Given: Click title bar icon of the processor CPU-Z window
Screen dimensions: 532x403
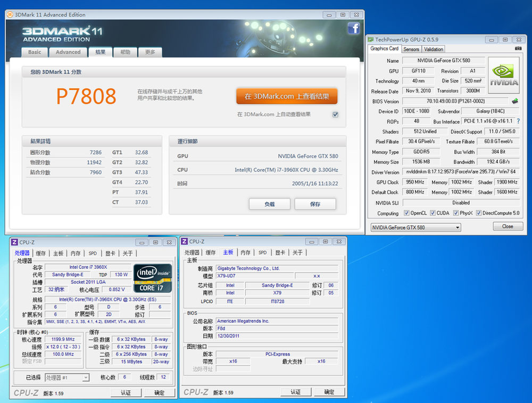Looking at the screenshot, I should click(14, 242).
